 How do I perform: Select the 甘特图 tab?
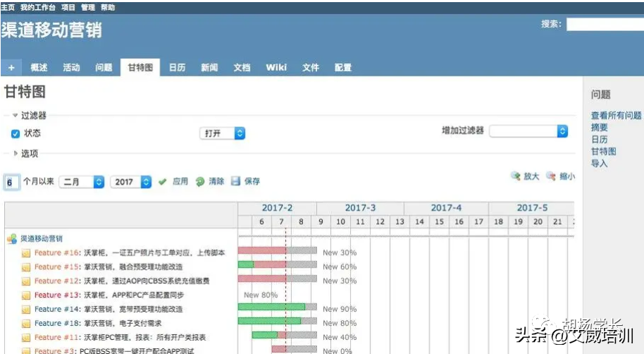pyautogui.click(x=140, y=68)
